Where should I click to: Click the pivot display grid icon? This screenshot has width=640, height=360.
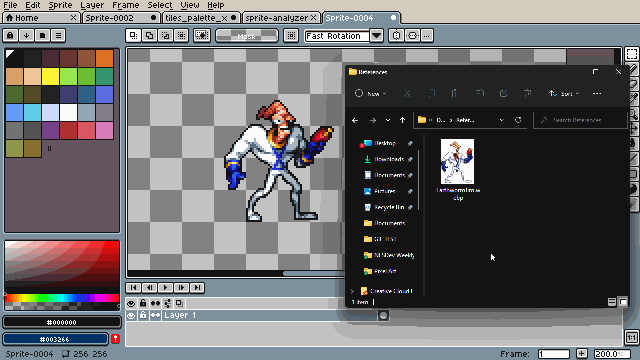(x=291, y=36)
